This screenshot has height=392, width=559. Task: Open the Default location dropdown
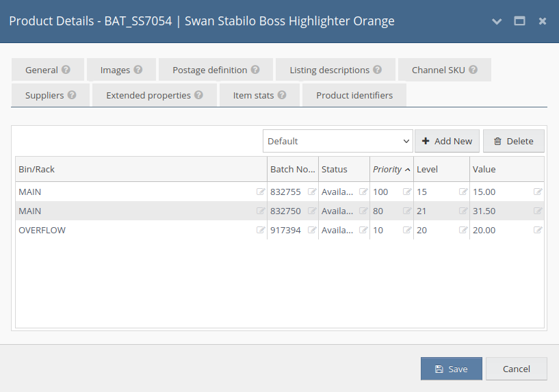tap(337, 141)
